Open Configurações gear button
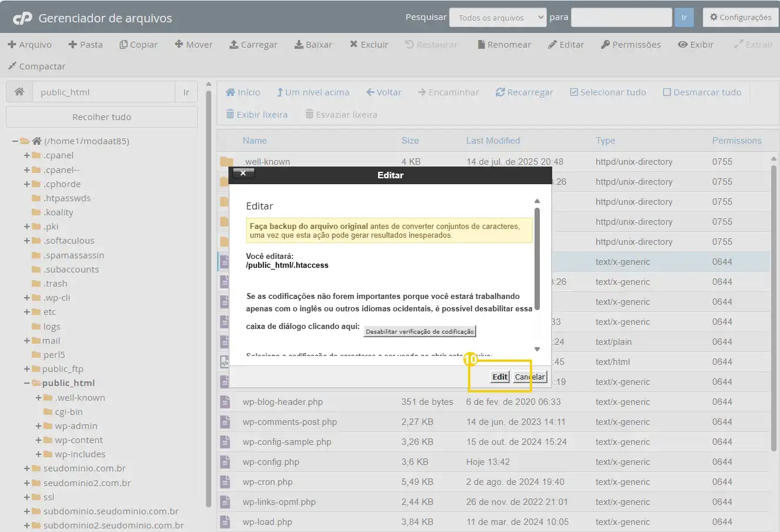This screenshot has width=780, height=532. click(x=741, y=17)
